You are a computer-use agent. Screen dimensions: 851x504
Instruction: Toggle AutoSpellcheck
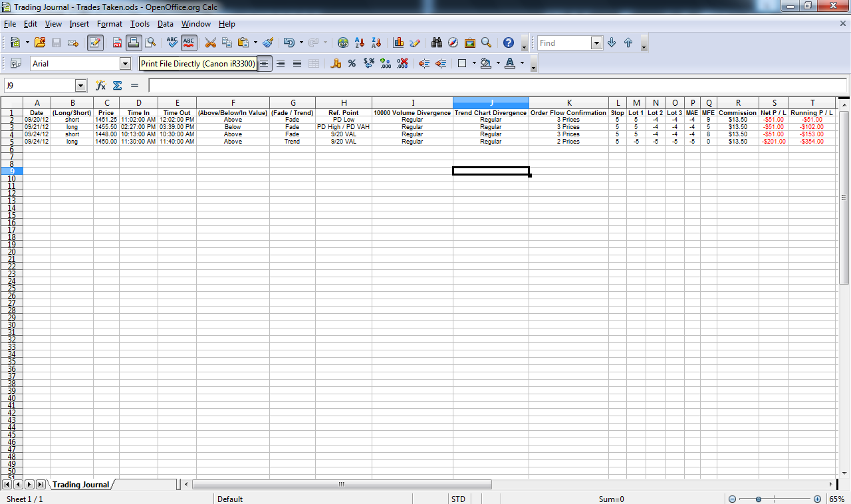[x=189, y=43]
